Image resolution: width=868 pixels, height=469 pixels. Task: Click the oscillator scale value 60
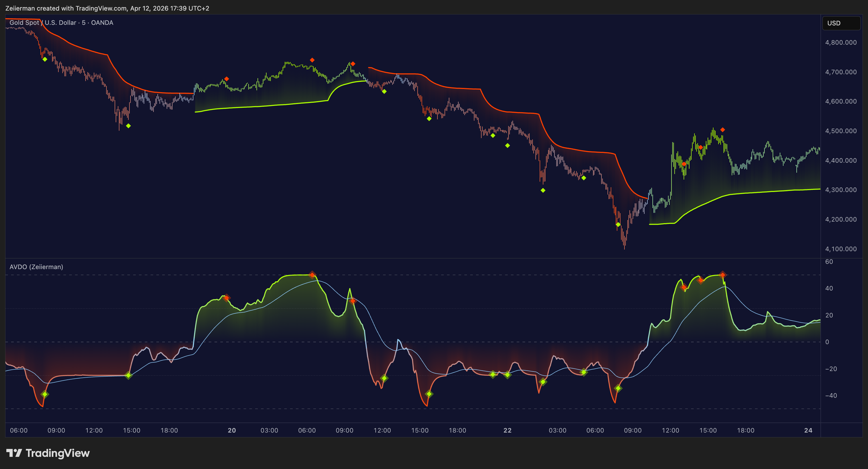click(829, 262)
